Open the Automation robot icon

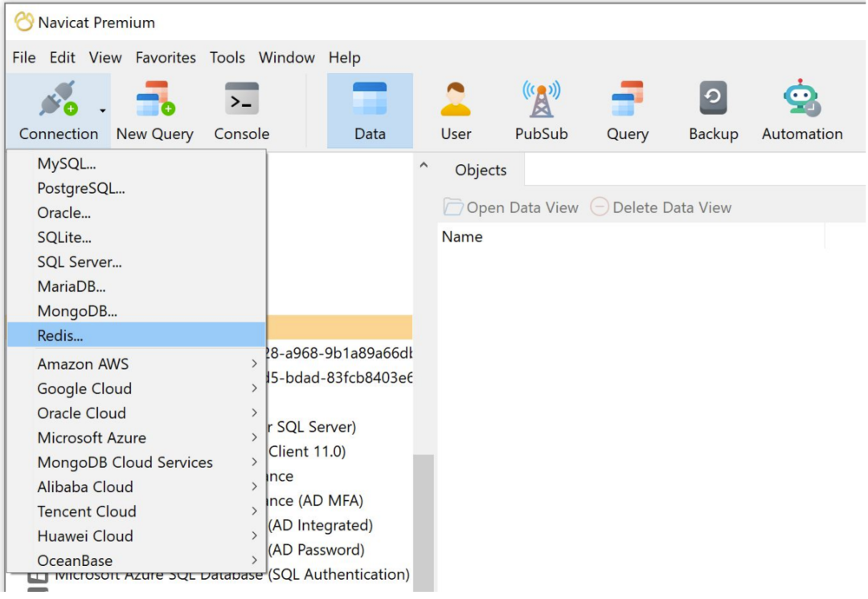click(801, 98)
